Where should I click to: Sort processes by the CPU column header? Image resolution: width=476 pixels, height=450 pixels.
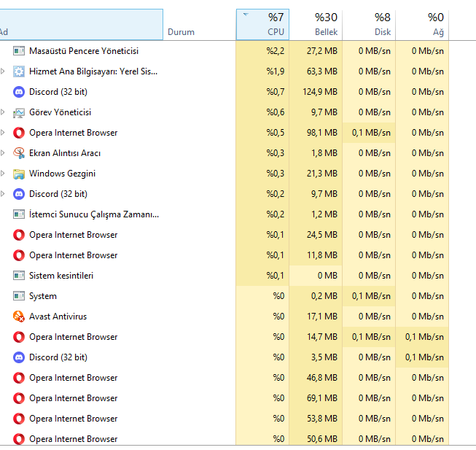point(262,25)
